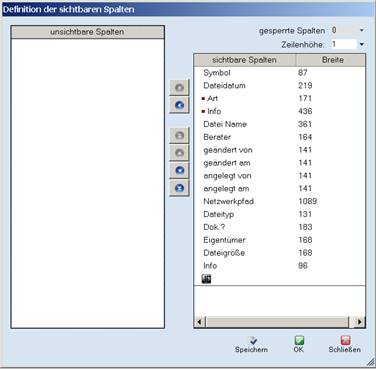Select the 'Eigentümer' row
Viewport: 376px width, 369px height.
click(279, 240)
